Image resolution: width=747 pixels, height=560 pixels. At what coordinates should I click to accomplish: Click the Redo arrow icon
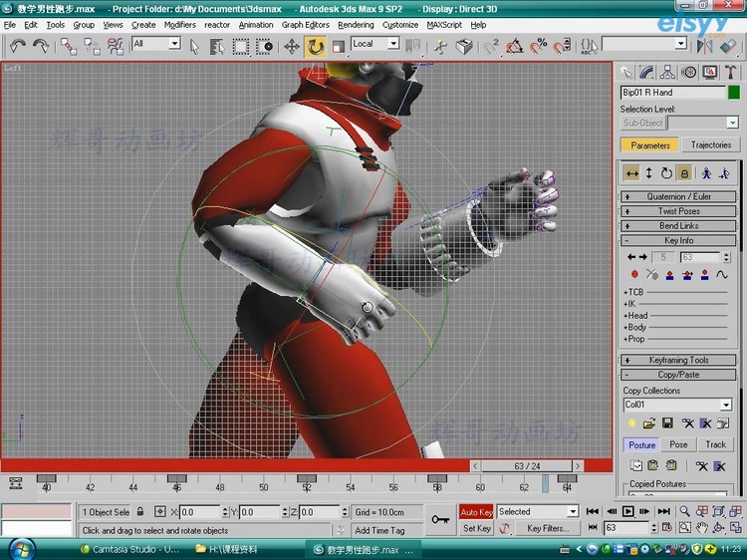[41, 46]
